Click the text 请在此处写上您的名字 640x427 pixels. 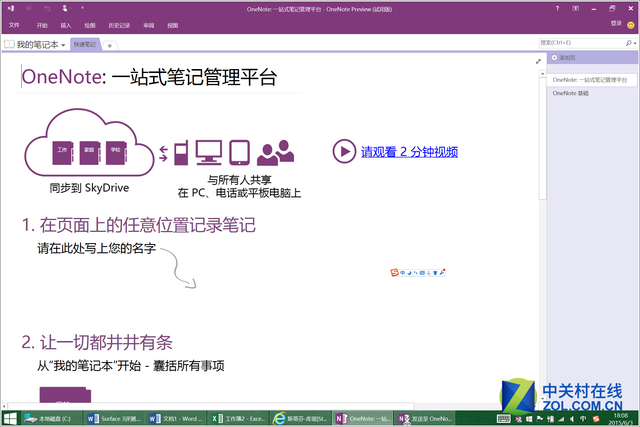(97, 248)
